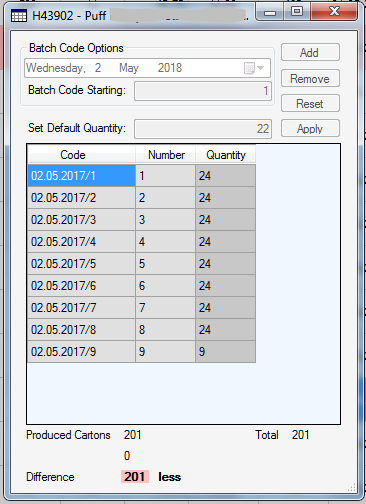The height and width of the screenshot is (504, 366).
Task: Maximize the H43902 window
Action: pyautogui.click(x=297, y=12)
